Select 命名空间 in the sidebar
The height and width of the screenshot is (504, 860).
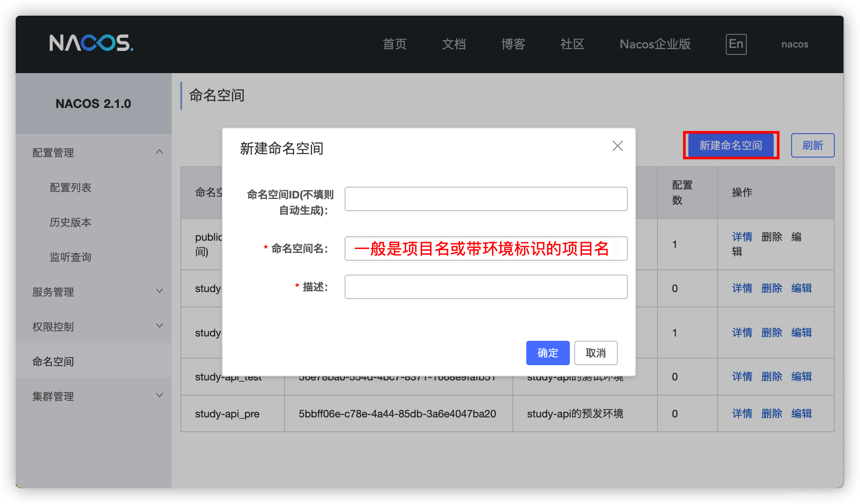[x=94, y=361]
